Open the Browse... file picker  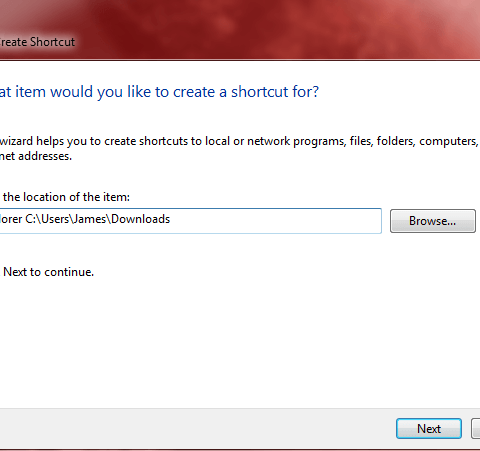coord(433,221)
